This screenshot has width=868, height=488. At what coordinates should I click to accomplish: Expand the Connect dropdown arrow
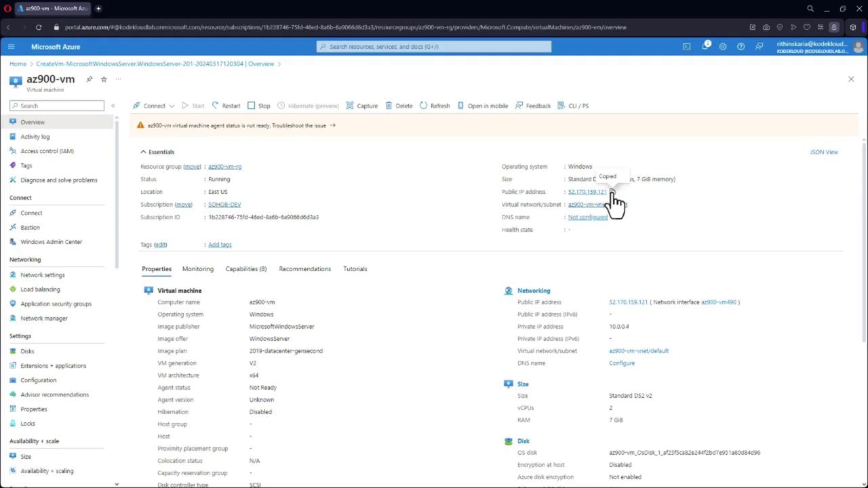click(x=172, y=106)
